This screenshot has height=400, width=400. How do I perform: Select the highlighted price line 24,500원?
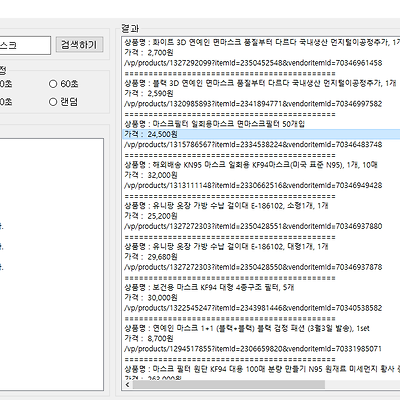tap(261, 134)
